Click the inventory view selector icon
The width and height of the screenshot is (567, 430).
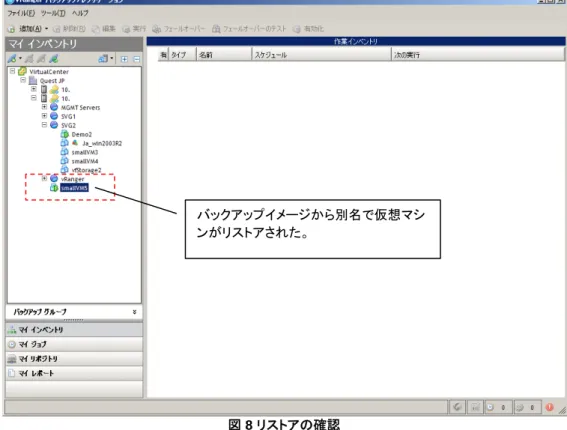(x=103, y=59)
